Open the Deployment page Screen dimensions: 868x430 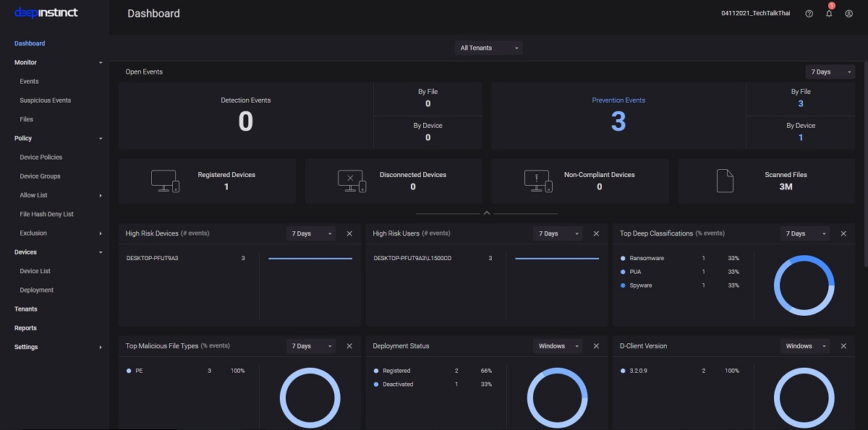37,291
